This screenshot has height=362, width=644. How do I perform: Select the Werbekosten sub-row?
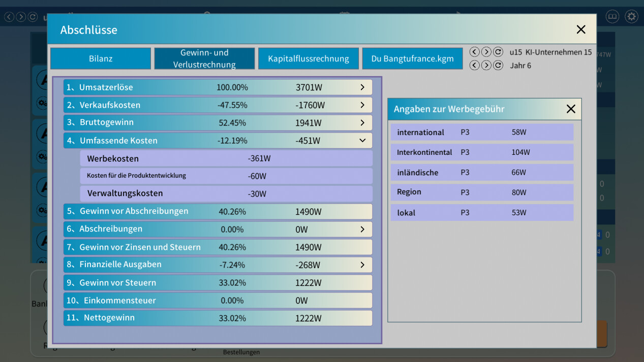tap(226, 158)
